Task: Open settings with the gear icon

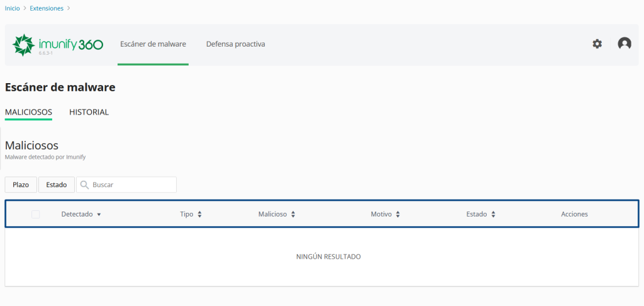Action: tap(597, 44)
